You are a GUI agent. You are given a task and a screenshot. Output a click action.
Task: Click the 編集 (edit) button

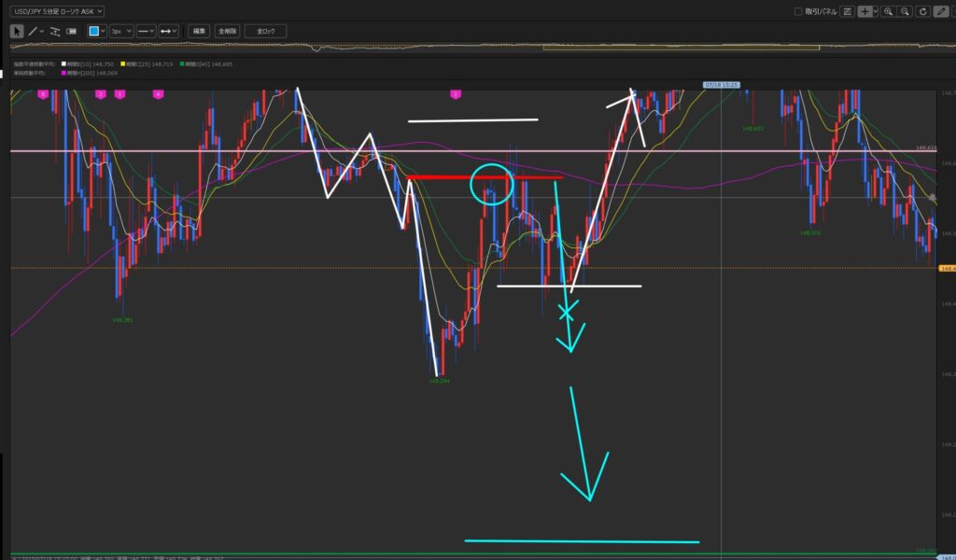[199, 31]
